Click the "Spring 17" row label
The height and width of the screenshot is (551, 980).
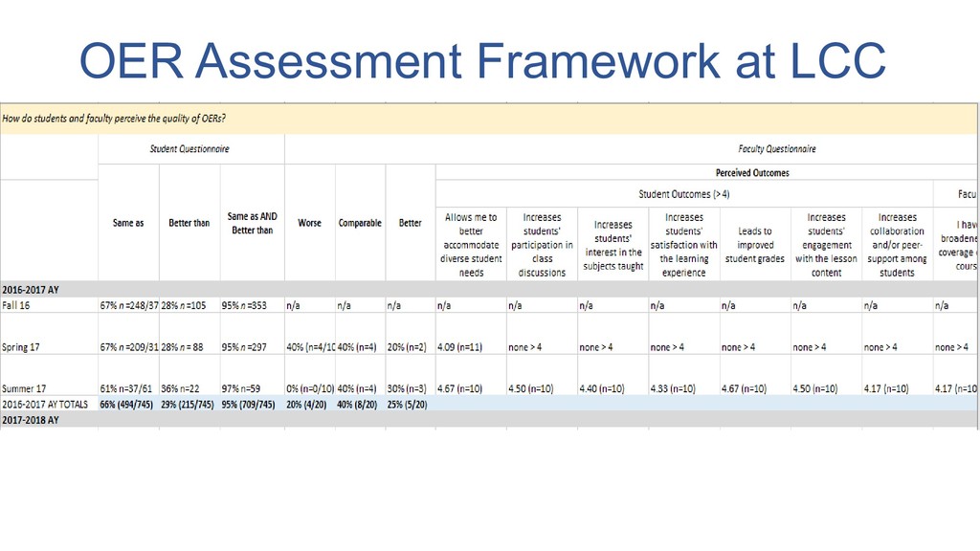coord(21,347)
